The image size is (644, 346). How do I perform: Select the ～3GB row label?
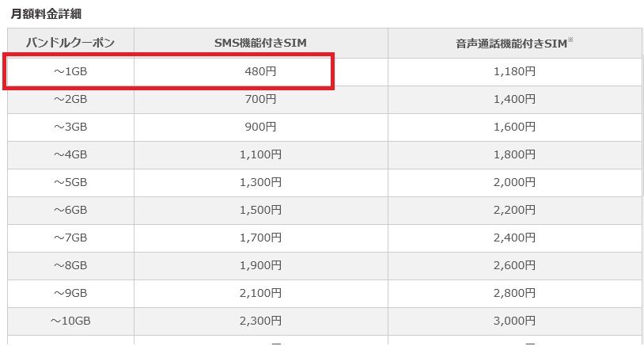70,127
